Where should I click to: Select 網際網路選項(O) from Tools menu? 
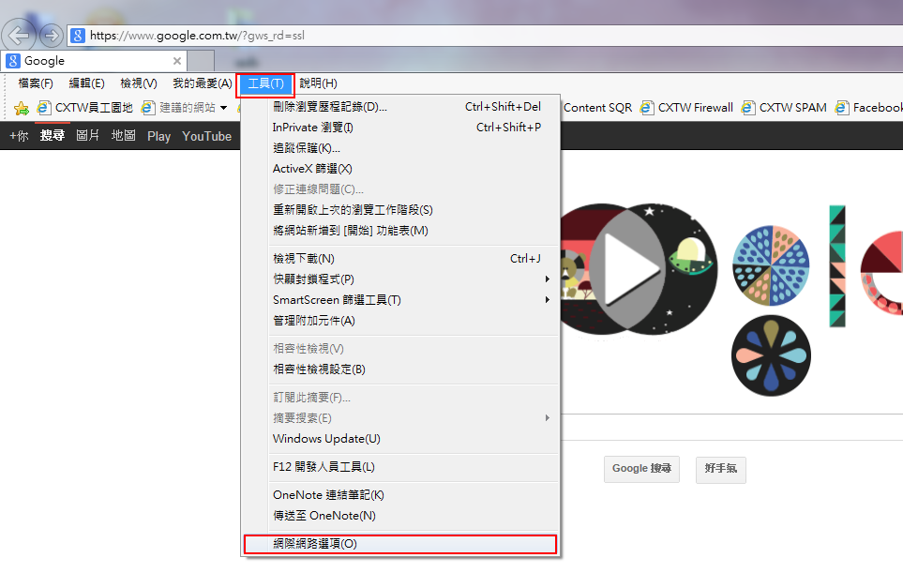click(x=399, y=544)
